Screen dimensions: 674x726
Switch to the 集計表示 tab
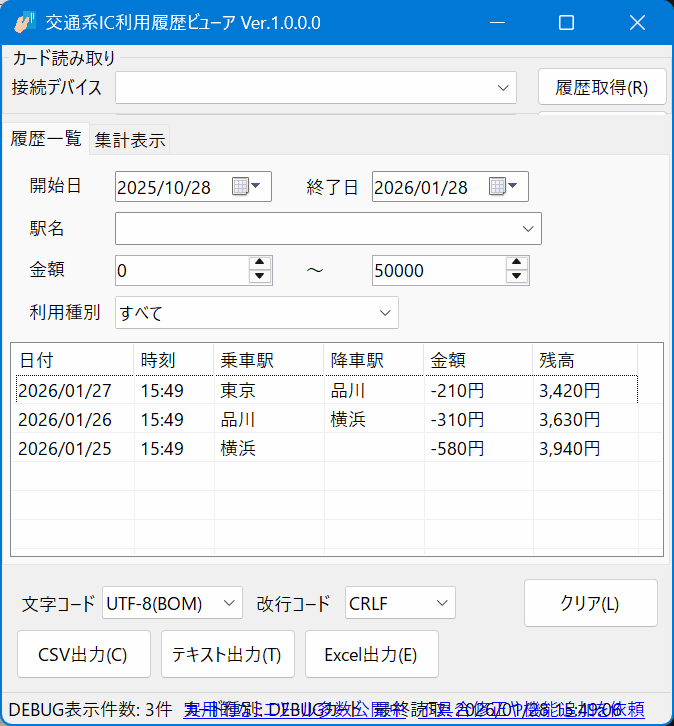[130, 140]
